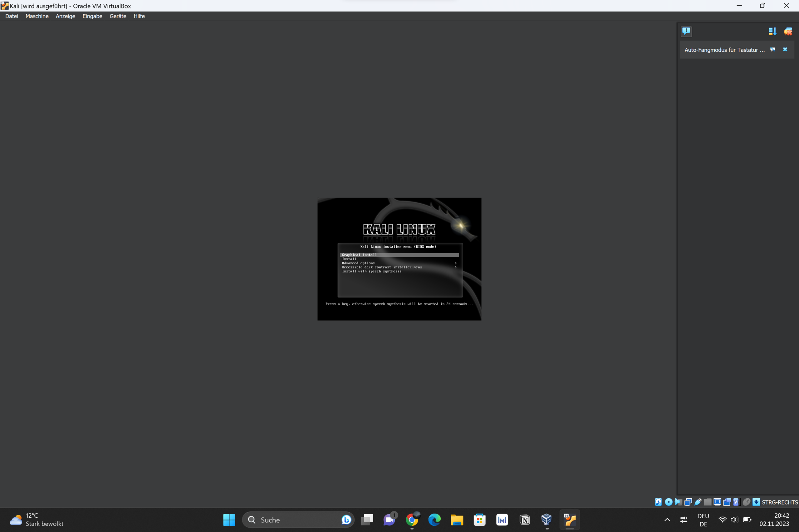
Task: Click the dark contrast menu submenu arrow
Action: click(x=456, y=267)
